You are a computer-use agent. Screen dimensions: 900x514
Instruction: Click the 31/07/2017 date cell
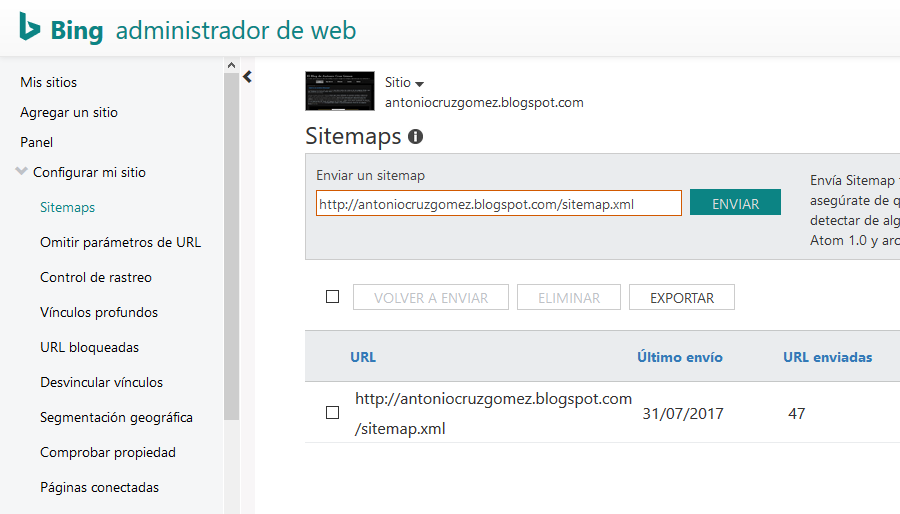(683, 414)
